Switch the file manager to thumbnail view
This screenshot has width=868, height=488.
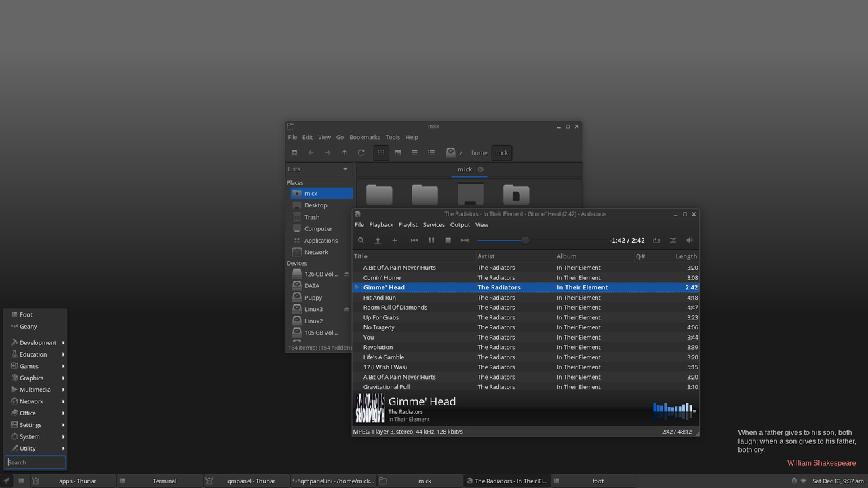point(398,152)
